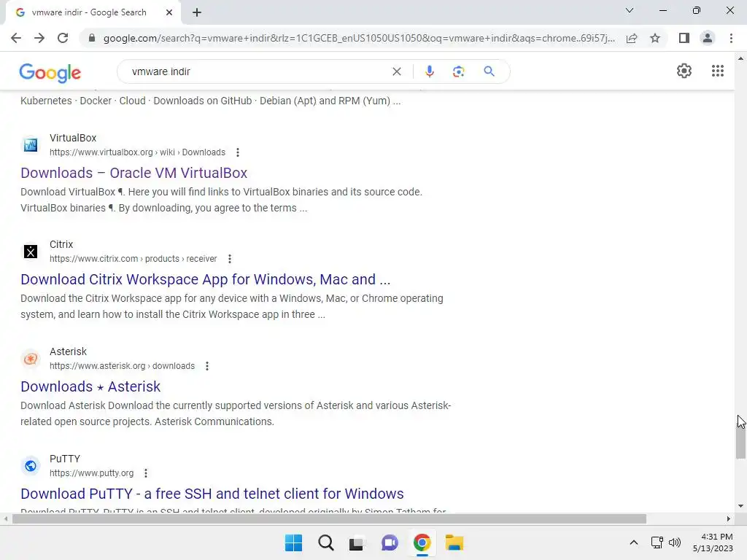The image size is (747, 560).
Task: Start a voice search with microphone
Action: pos(429,71)
